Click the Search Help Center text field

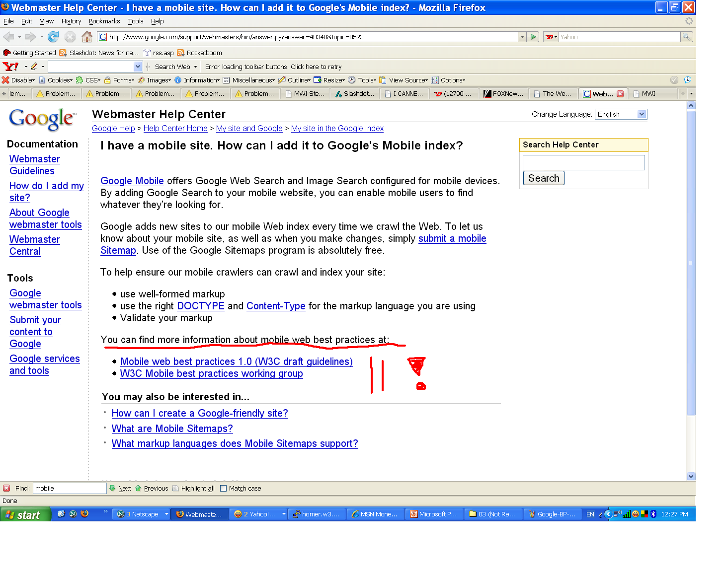click(x=583, y=162)
